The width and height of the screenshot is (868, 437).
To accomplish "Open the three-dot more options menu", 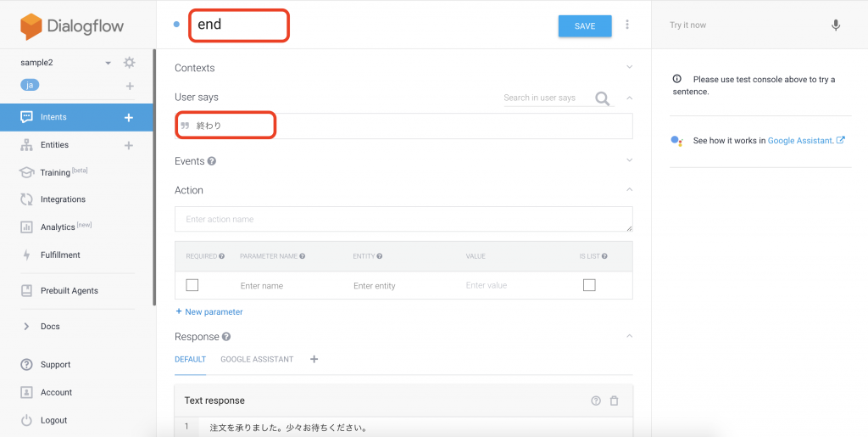I will click(627, 25).
